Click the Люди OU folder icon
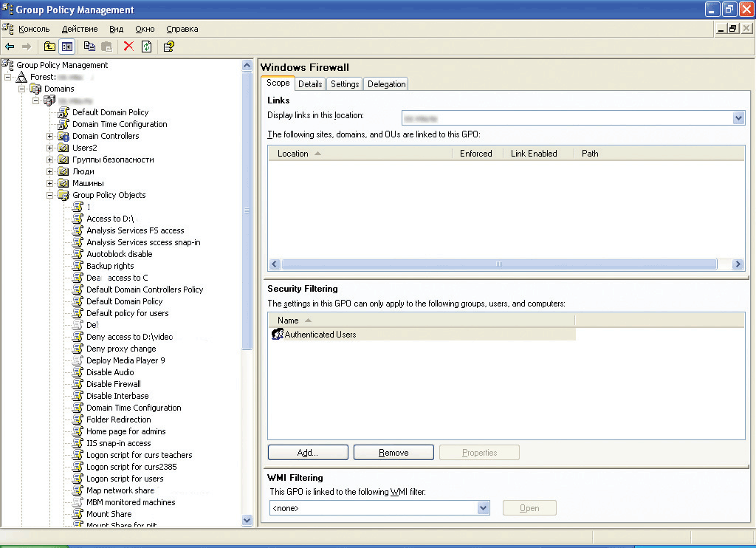 [63, 171]
